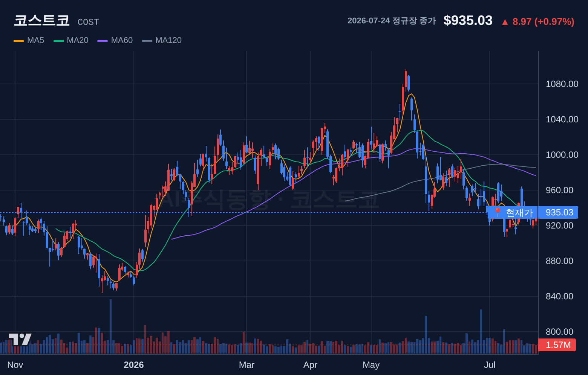Image resolution: width=588 pixels, height=375 pixels.
Task: Click the MA120 gray legend swatch
Action: coord(147,41)
